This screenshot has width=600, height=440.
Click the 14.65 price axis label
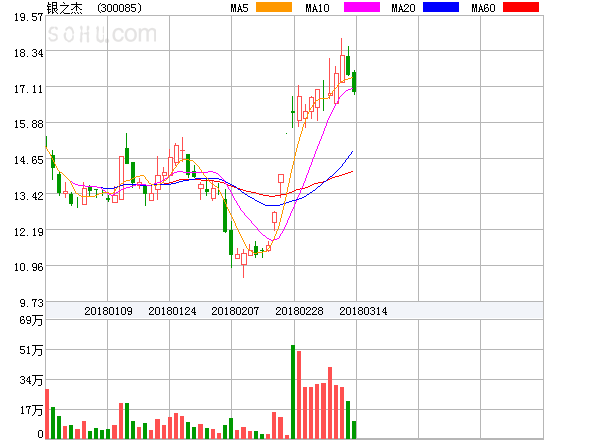click(x=29, y=160)
